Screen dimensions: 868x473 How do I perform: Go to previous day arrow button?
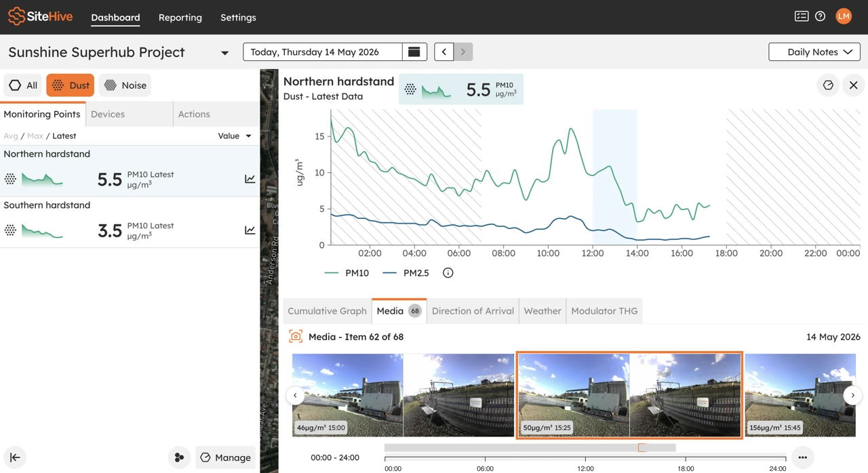444,52
